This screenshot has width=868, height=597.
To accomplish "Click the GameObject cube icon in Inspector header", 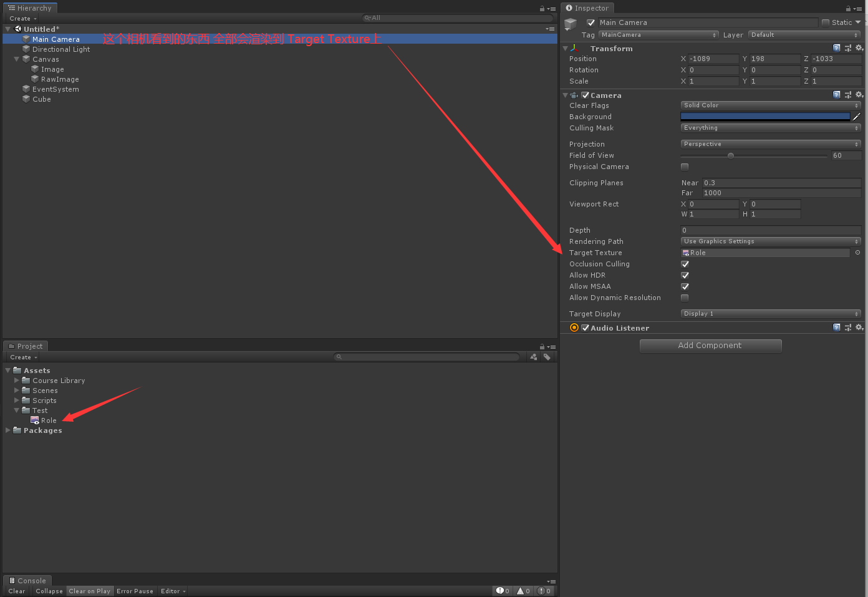I will click(571, 25).
